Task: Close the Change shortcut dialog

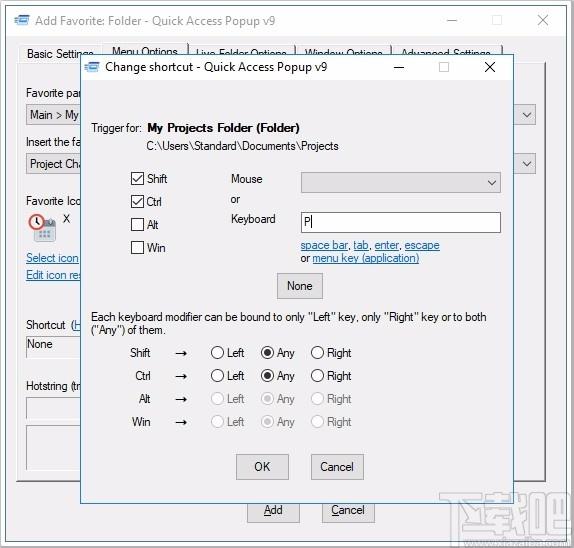Action: (x=490, y=67)
